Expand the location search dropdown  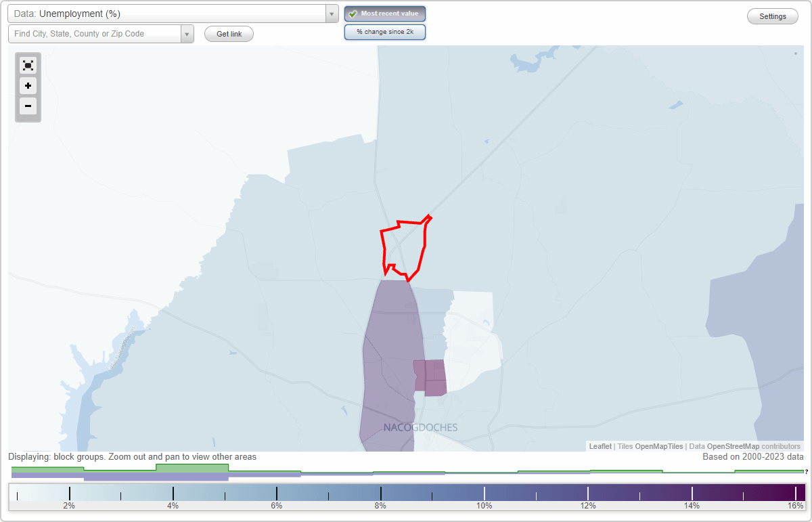188,34
